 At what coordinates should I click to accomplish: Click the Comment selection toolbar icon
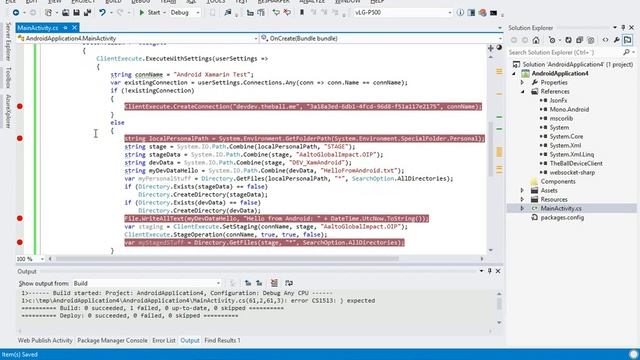pos(276,13)
